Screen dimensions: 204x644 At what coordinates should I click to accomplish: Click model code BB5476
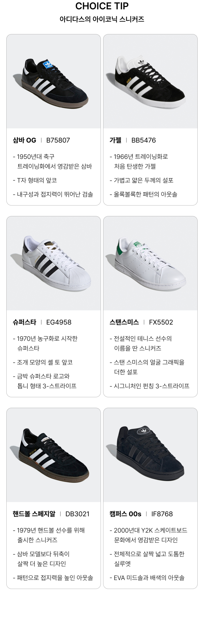pos(143,140)
